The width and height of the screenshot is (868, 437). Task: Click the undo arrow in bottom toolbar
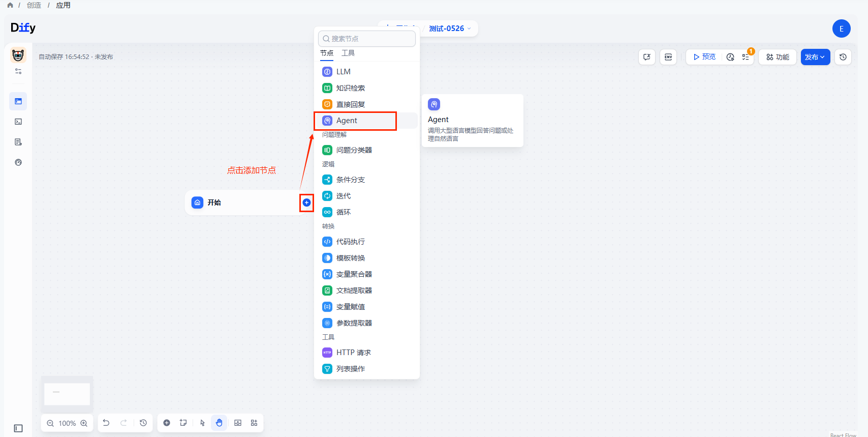tap(106, 423)
